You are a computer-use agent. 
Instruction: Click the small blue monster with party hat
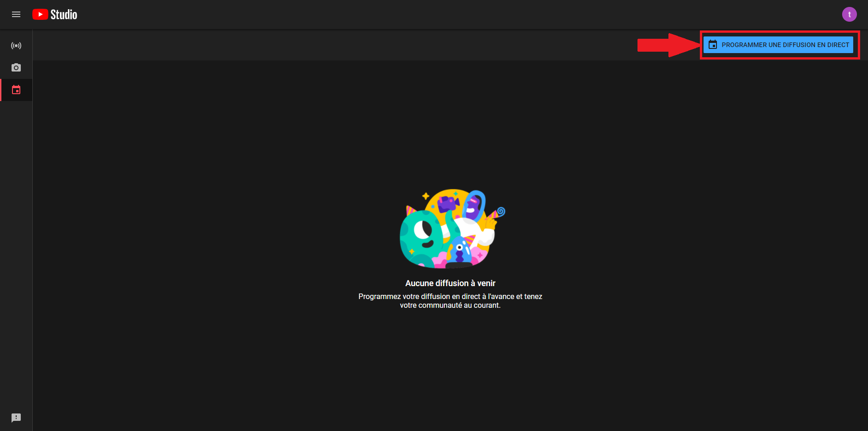[460, 249]
